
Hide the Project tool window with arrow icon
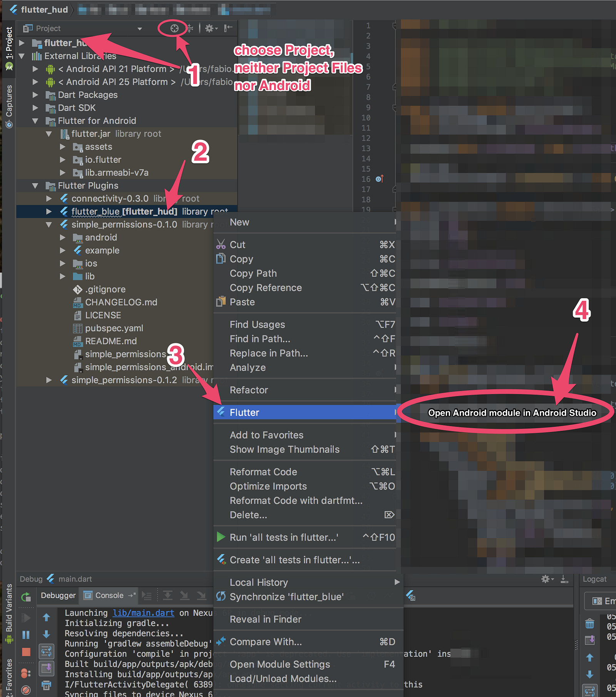[x=228, y=28]
